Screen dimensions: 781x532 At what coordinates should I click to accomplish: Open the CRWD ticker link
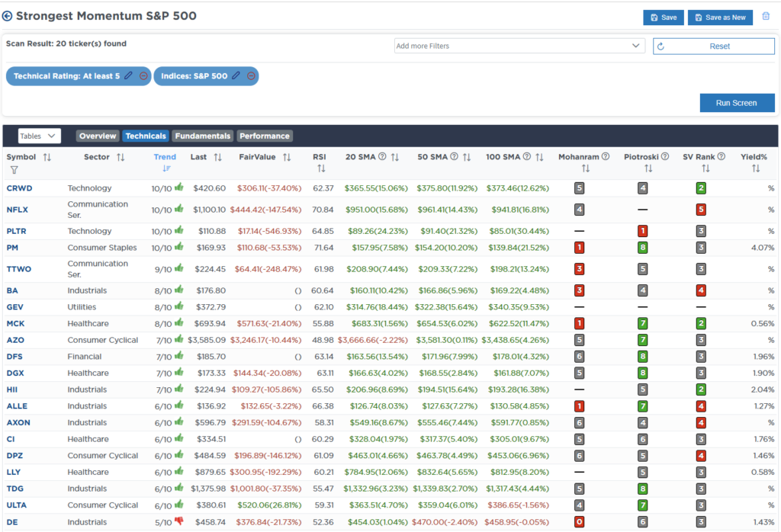point(19,188)
